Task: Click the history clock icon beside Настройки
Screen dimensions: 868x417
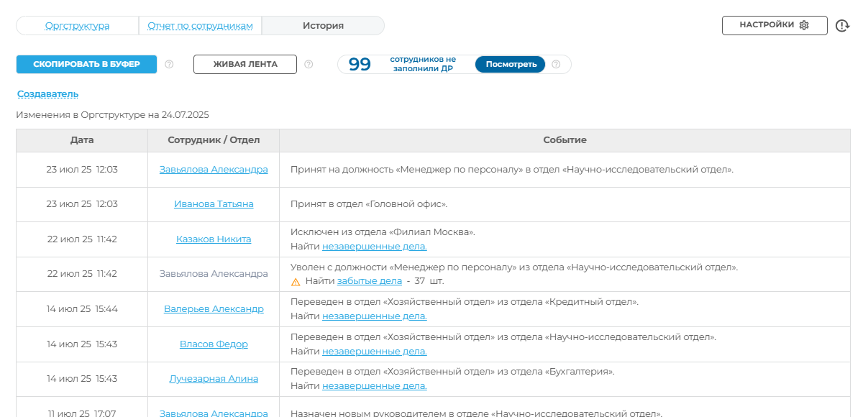Action: [x=842, y=26]
